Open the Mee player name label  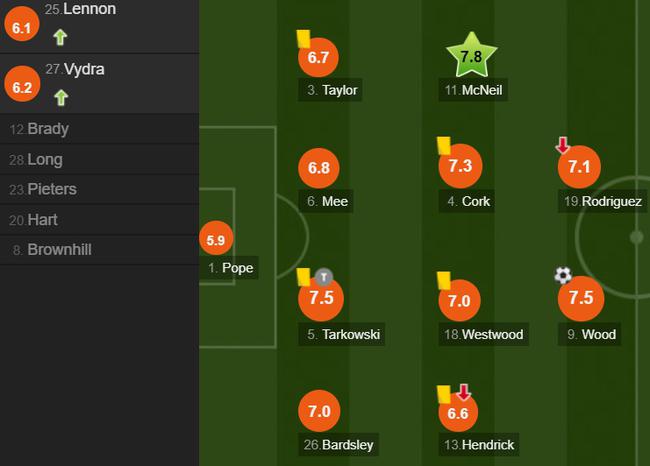pos(326,201)
